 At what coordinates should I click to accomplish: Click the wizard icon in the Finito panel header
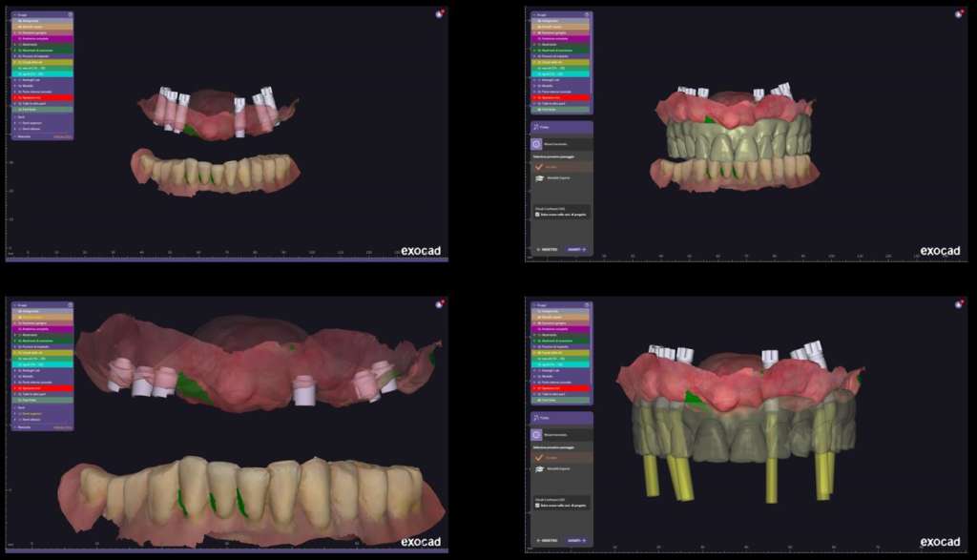535,126
